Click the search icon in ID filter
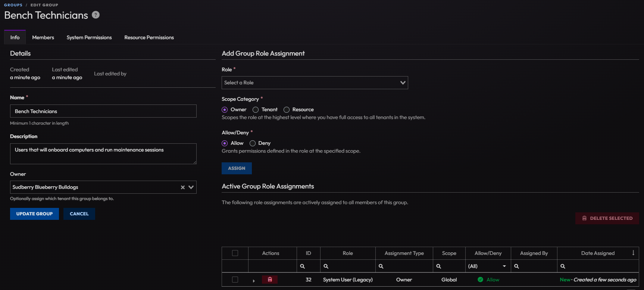This screenshot has height=290, width=644. click(x=303, y=266)
